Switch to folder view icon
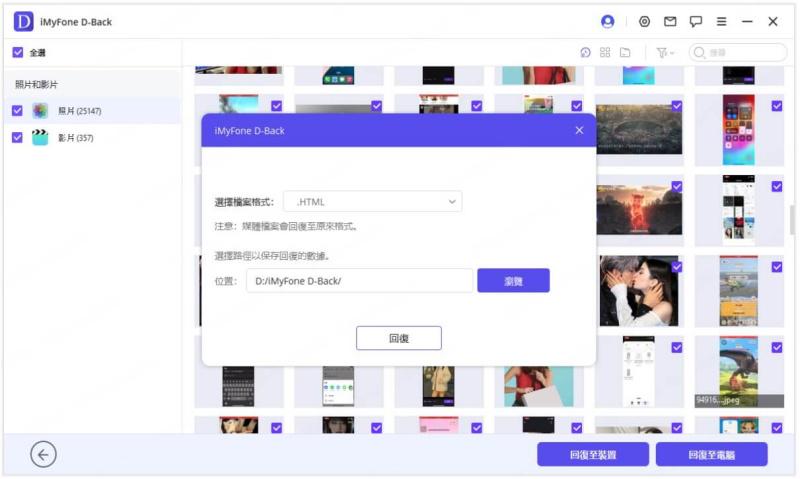The image size is (800, 479). (x=625, y=53)
